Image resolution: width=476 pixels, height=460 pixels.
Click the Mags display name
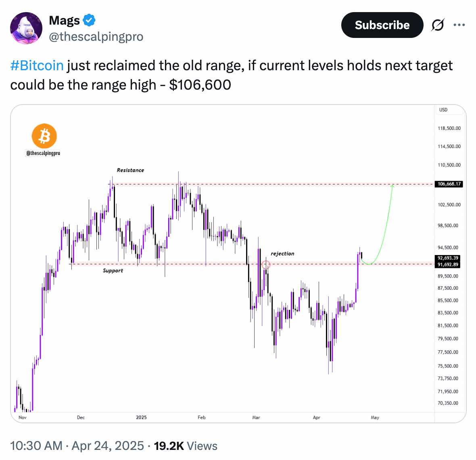[65, 20]
